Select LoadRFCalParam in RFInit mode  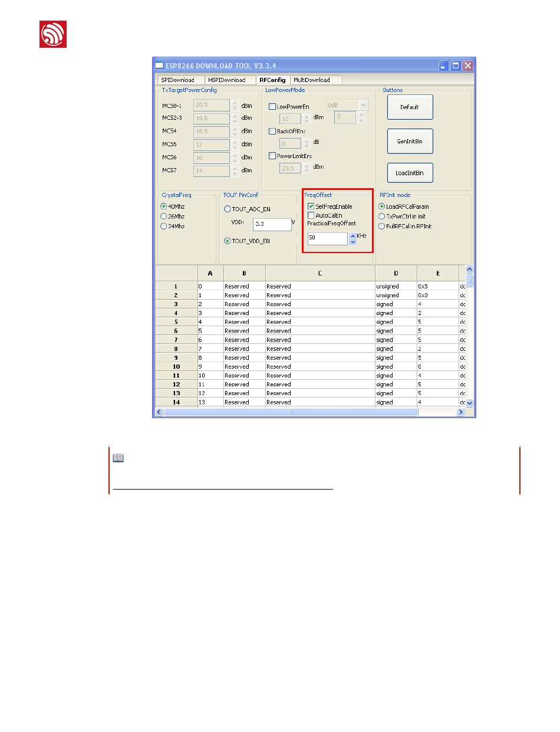[x=381, y=206]
